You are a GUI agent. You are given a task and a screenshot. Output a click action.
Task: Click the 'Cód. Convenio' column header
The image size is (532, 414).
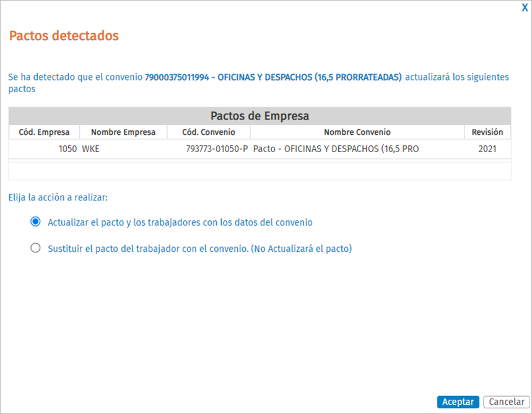click(x=209, y=132)
